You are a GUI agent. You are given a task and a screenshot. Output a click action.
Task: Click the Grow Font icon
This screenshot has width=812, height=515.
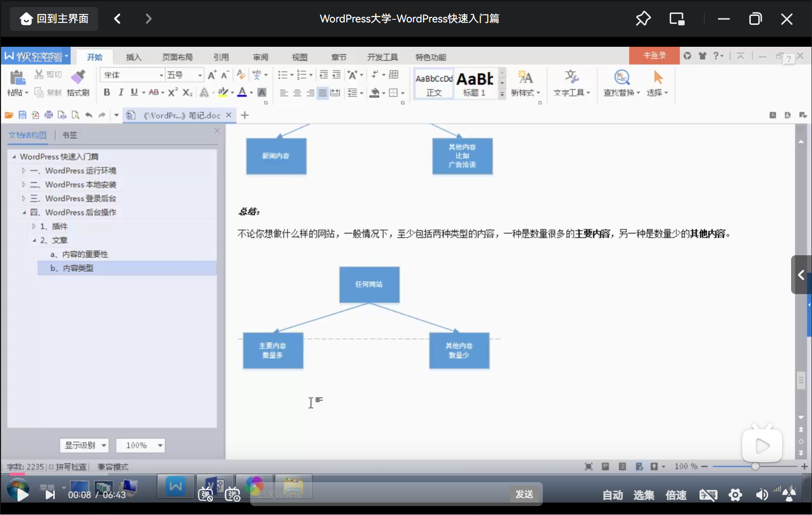[x=212, y=75]
